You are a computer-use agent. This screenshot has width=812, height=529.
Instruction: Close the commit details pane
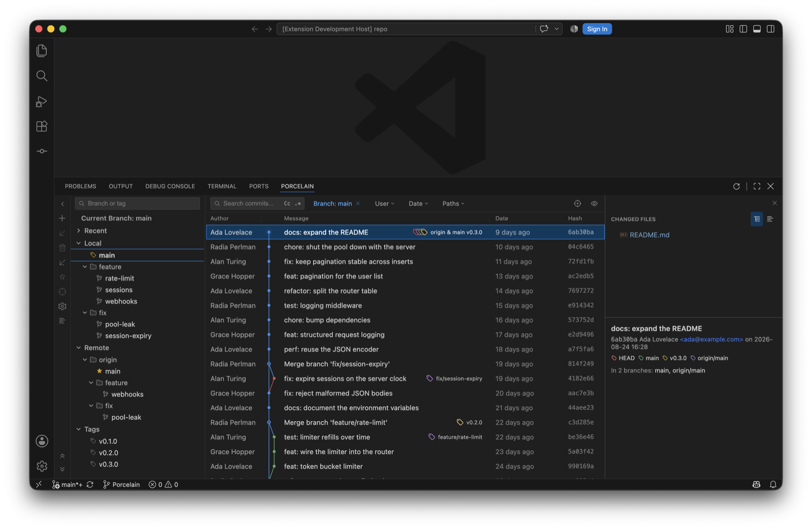[774, 203]
